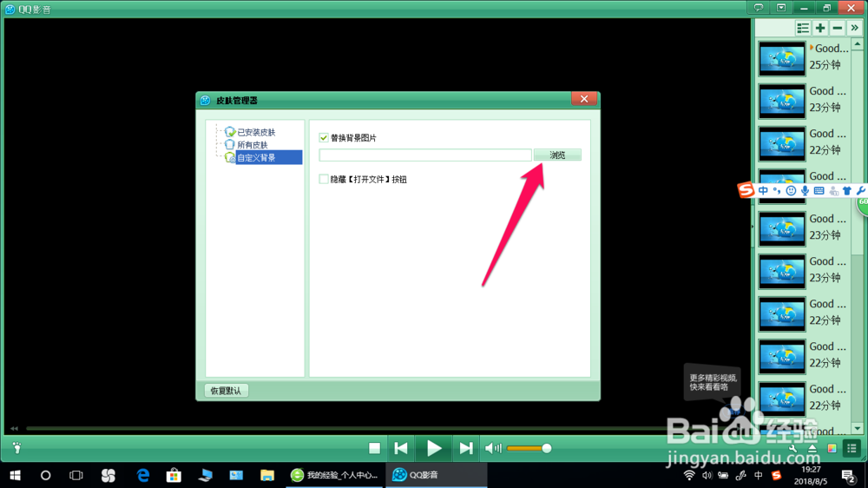
Task: Select 所有皮肤 in the skin tree
Action: click(253, 144)
